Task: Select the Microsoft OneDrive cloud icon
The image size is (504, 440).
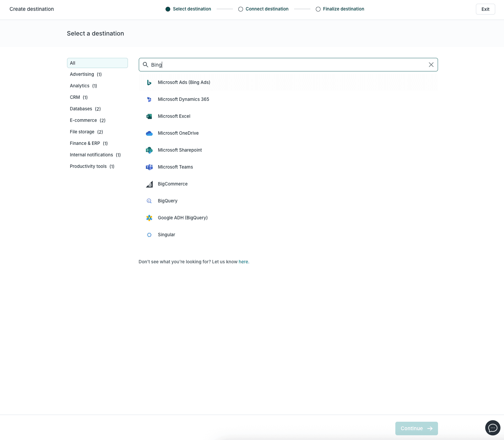Action: pos(149,133)
